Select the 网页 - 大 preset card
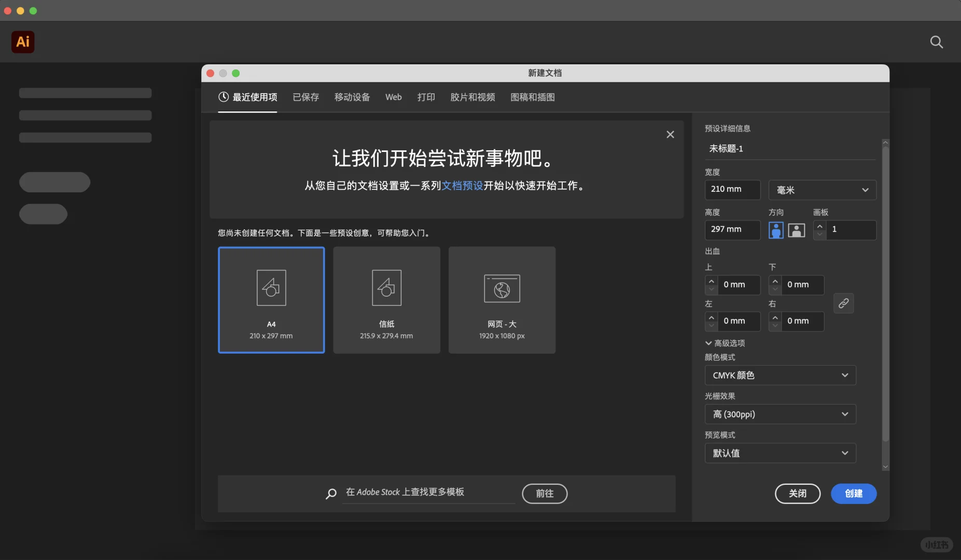Viewport: 961px width, 560px height. [x=502, y=300]
